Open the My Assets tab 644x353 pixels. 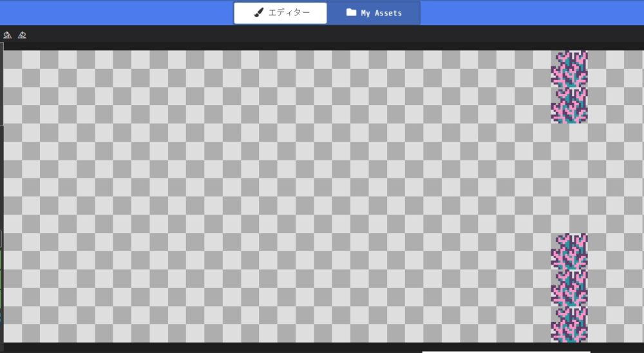[374, 13]
